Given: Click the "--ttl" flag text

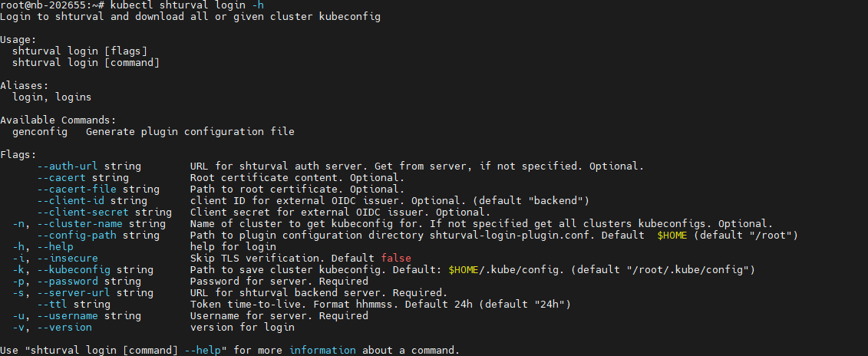Looking at the screenshot, I should click(52, 304).
